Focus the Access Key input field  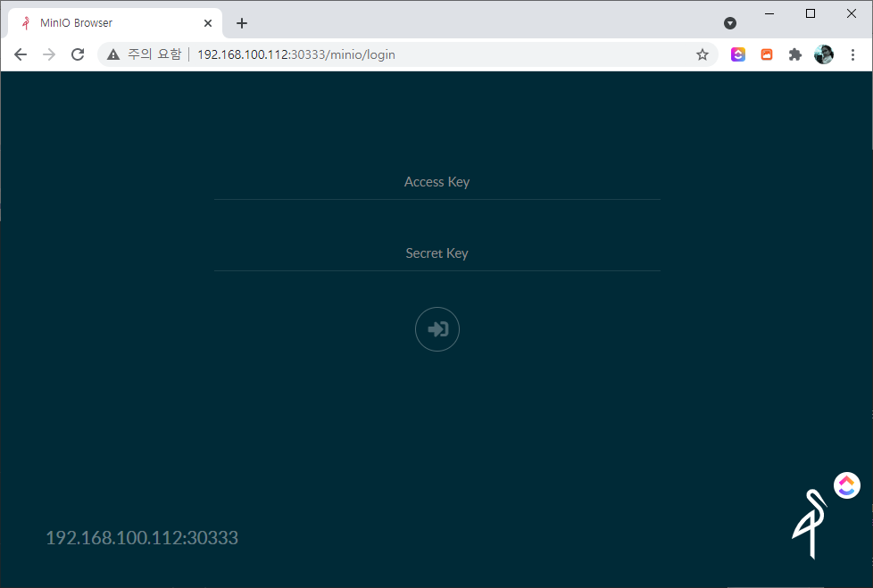click(x=437, y=182)
